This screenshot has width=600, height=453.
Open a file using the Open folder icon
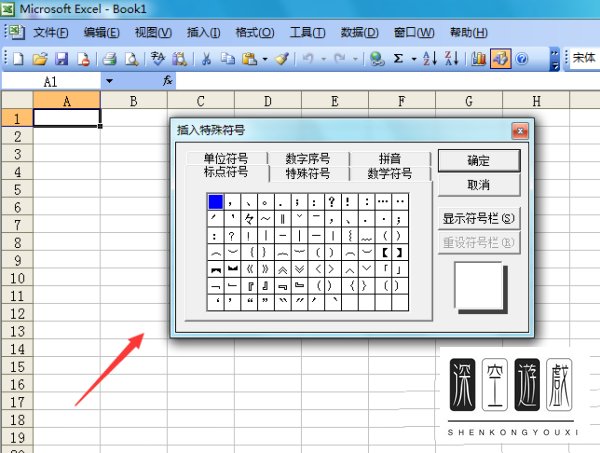click(x=40, y=59)
